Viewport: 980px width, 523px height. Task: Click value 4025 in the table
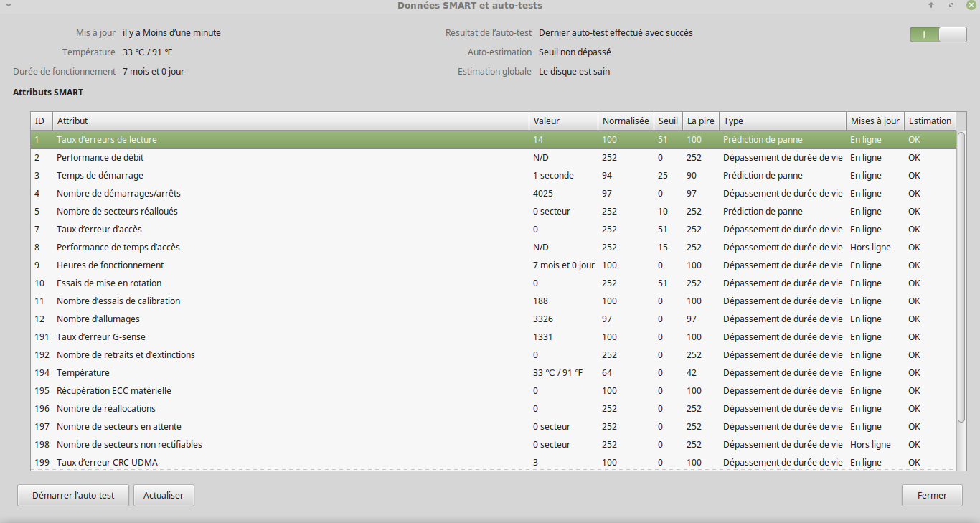point(543,193)
